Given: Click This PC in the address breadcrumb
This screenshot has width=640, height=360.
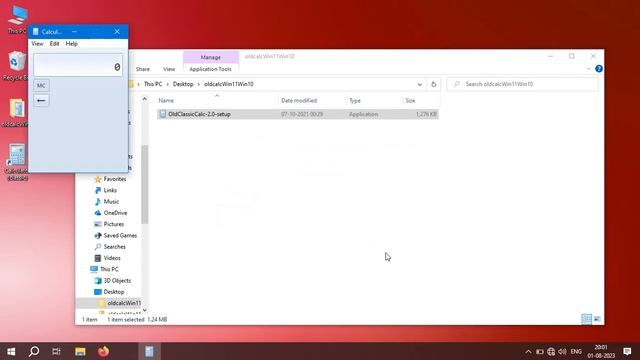Looking at the screenshot, I should tap(153, 84).
